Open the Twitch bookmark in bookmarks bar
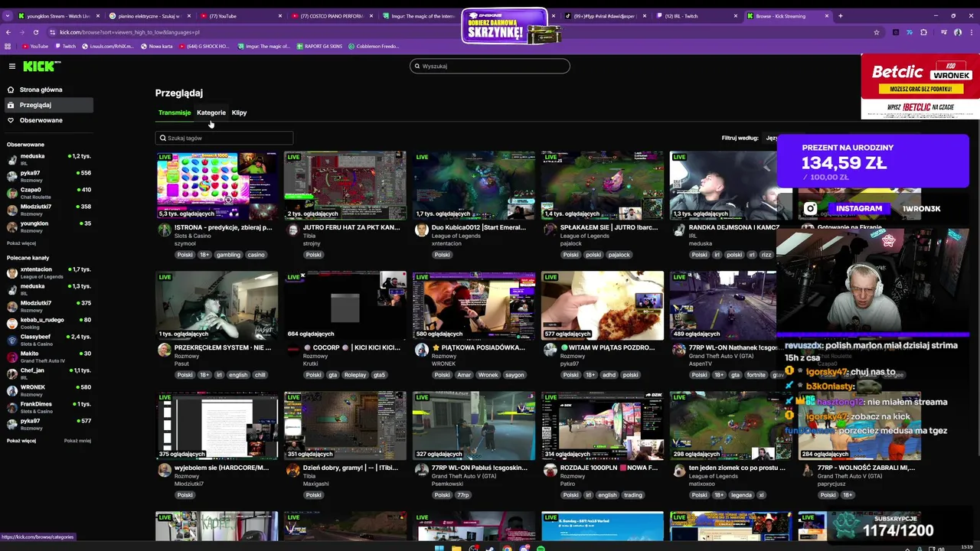This screenshot has width=980, height=551. (65, 46)
